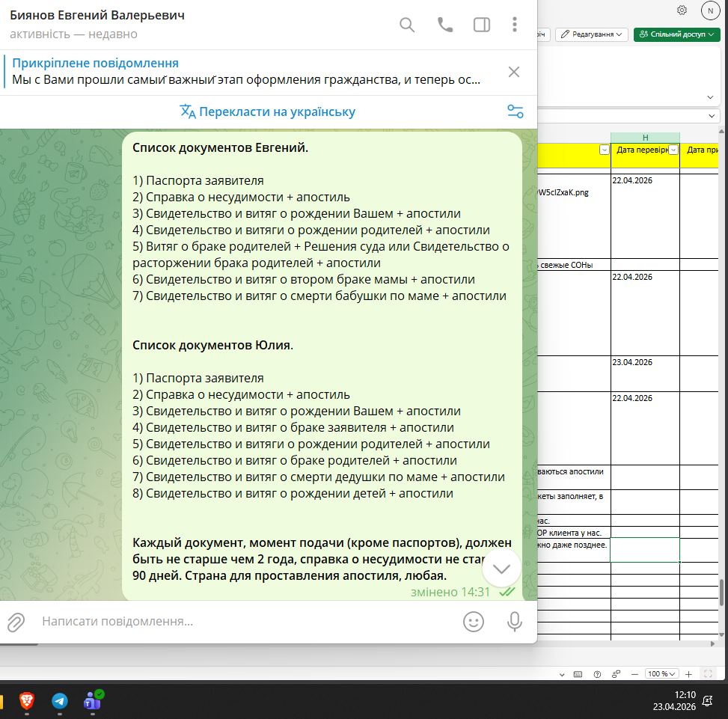Open the taskbar clock showing 12:10

click(674, 700)
